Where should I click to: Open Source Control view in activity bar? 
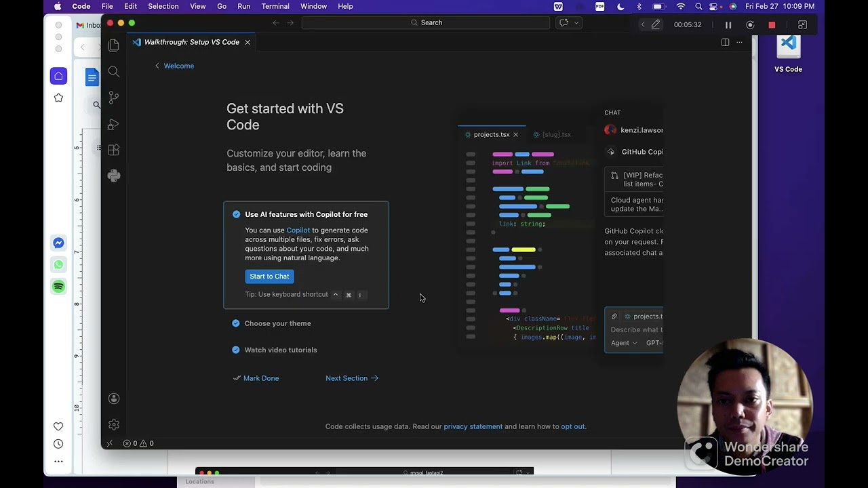(x=114, y=98)
